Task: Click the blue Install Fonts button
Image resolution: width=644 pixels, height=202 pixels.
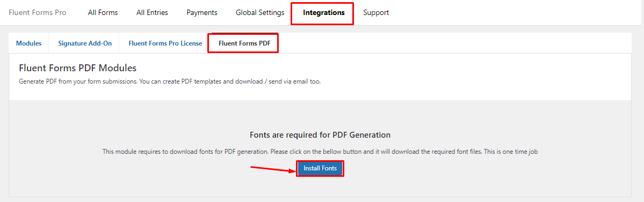Action: click(320, 168)
